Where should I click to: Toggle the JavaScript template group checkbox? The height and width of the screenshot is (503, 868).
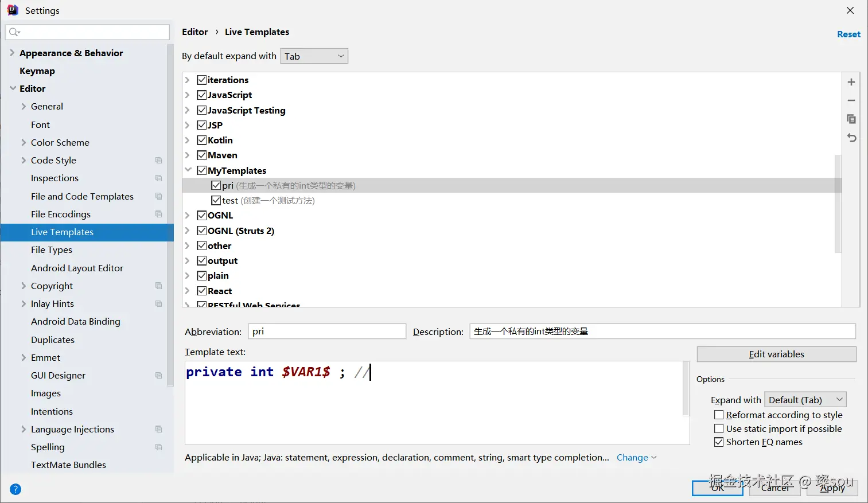point(201,95)
